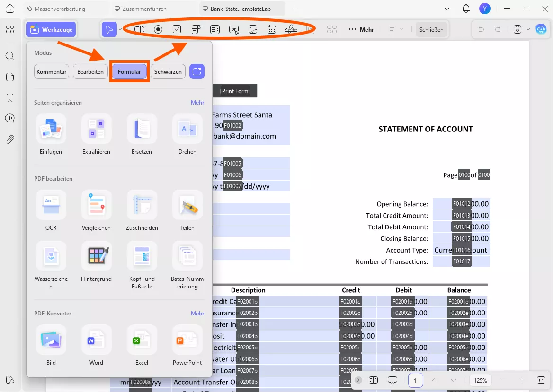This screenshot has width=553, height=392.
Task: Click the purple export mode icon
Action: [x=197, y=71]
